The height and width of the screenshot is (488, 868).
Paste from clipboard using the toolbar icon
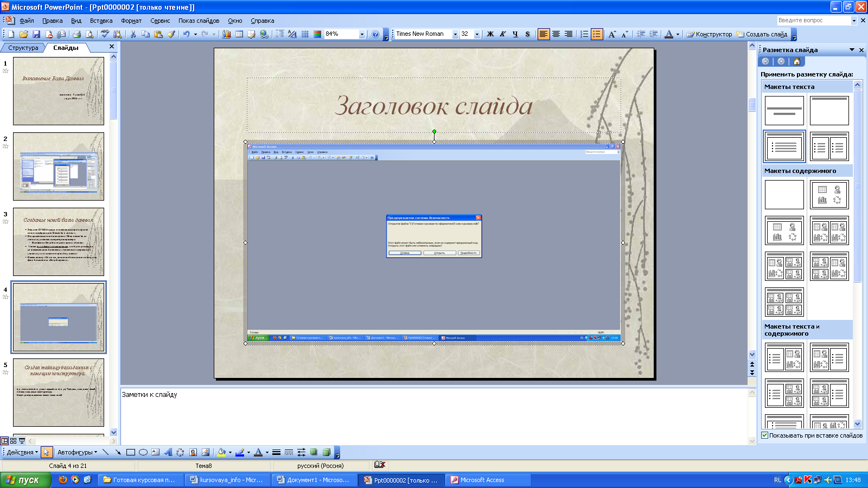pos(158,34)
